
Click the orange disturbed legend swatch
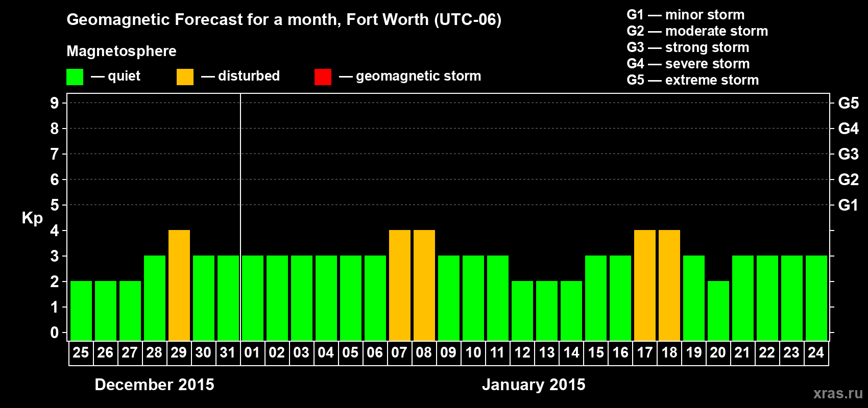[185, 77]
